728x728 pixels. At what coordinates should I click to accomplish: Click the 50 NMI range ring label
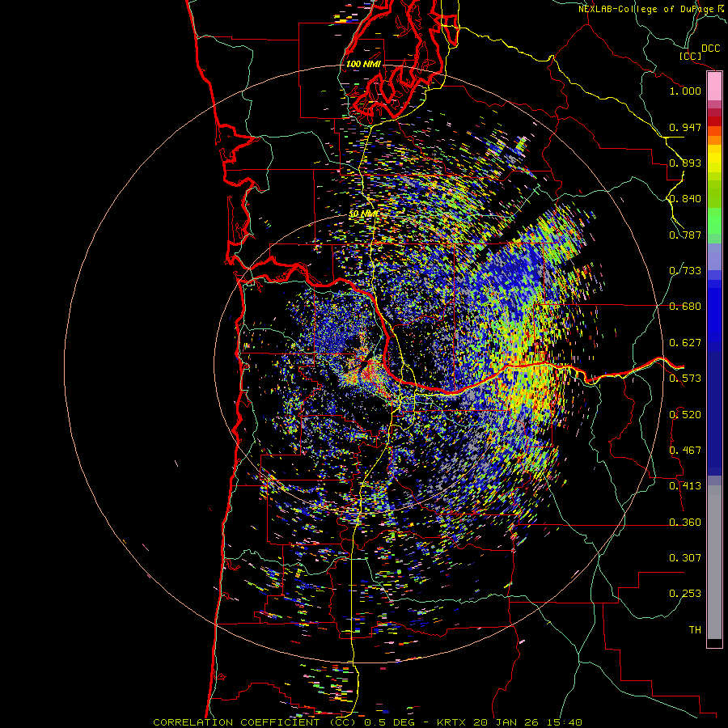(363, 214)
